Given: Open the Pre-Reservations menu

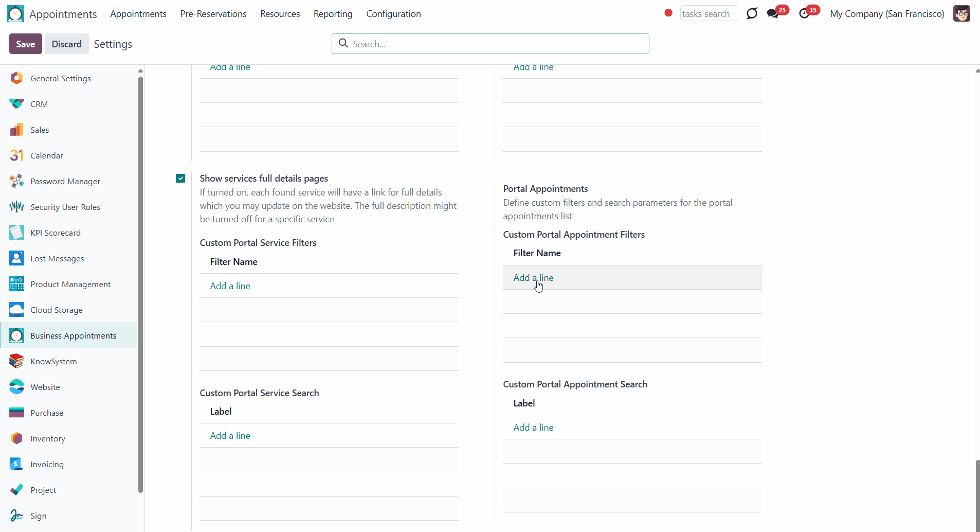Looking at the screenshot, I should [213, 14].
